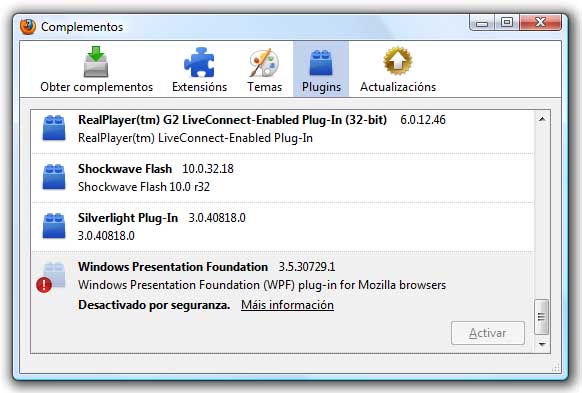This screenshot has width=582, height=393.
Task: Click the scrollbar down arrow
Action: tap(542, 344)
